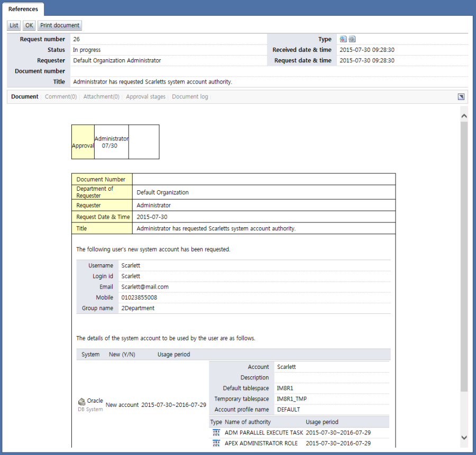Click the first Type icon in the header
Screen dimensions: 476x455
pos(343,39)
